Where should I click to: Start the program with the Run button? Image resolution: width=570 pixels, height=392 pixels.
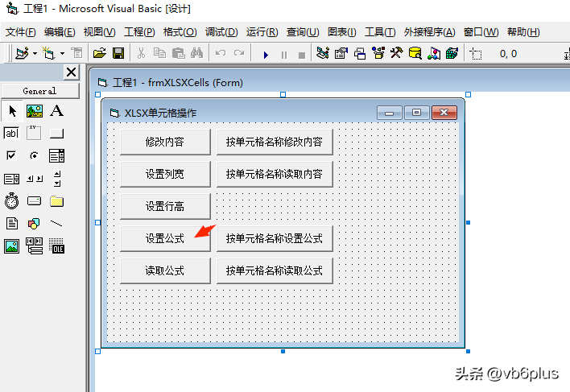point(266,55)
